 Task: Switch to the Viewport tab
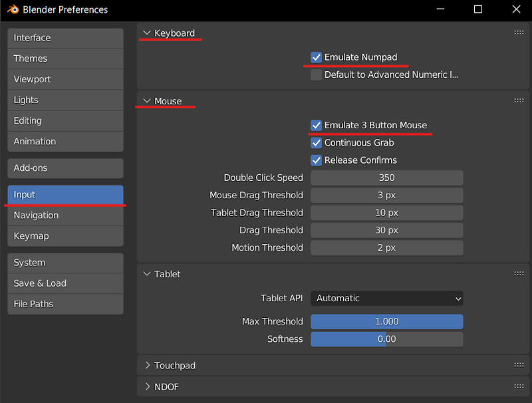click(x=65, y=79)
